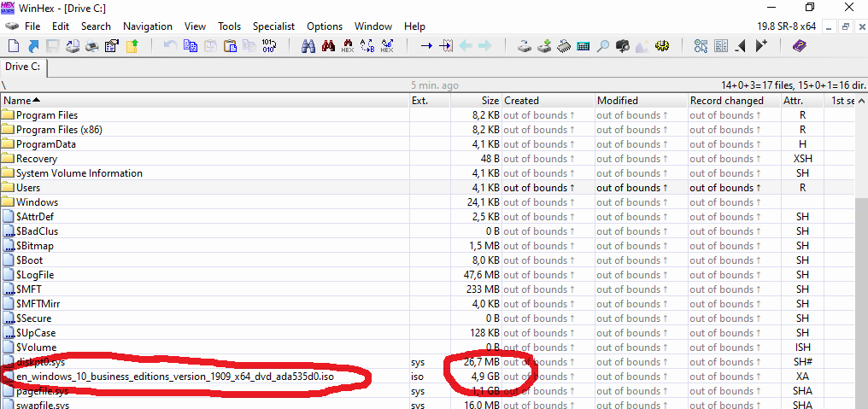
Task: Select the Drive C: tab
Action: [25, 67]
